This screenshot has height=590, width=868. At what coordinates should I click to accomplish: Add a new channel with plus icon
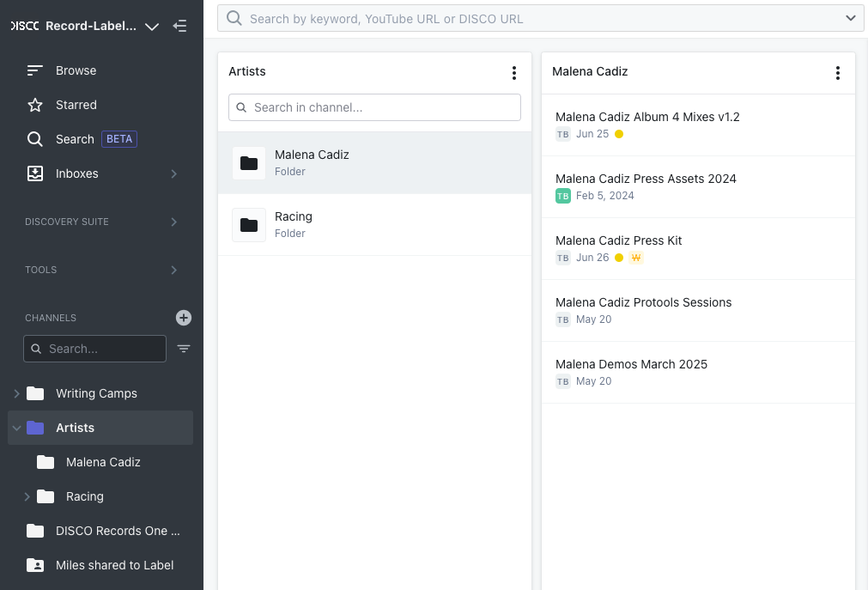click(x=184, y=318)
